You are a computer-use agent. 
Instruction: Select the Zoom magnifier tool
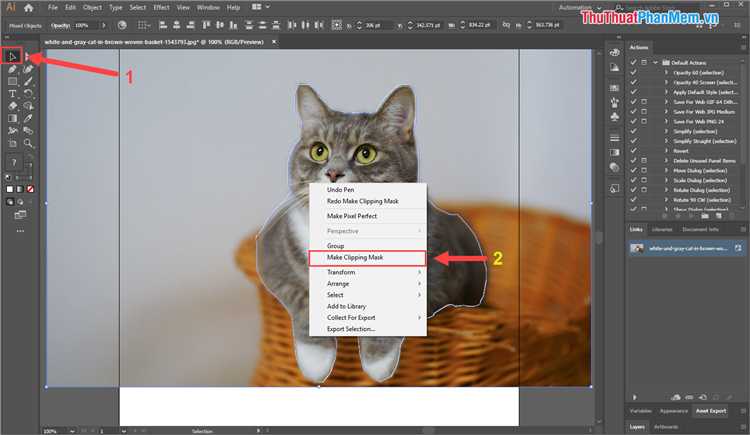click(29, 143)
